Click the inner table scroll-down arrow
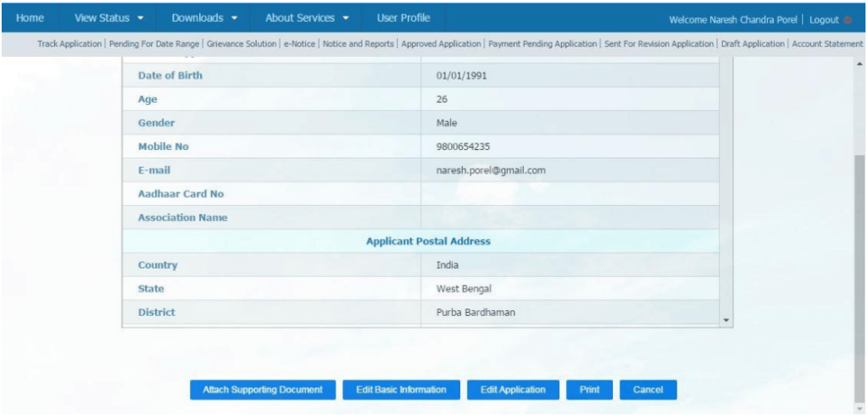The image size is (868, 416). click(726, 320)
